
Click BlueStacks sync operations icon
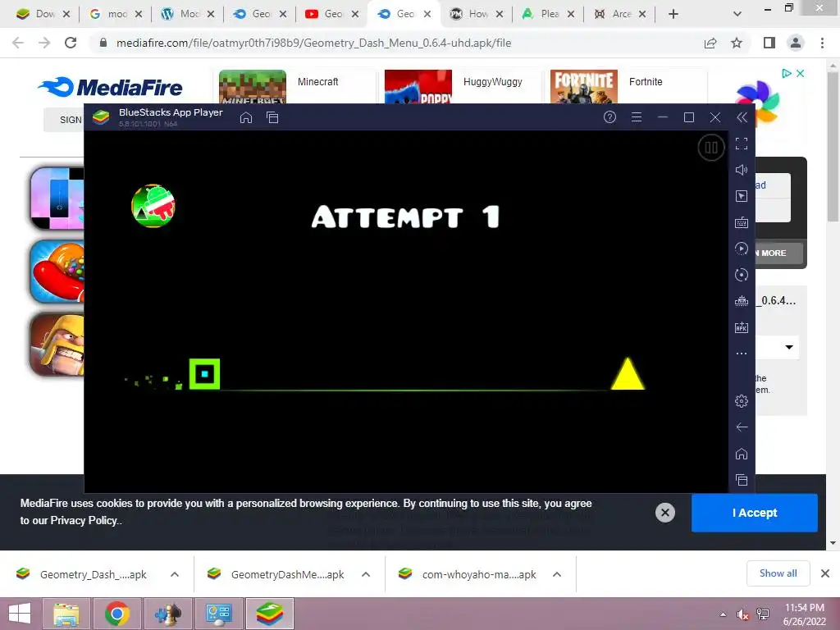(x=742, y=275)
